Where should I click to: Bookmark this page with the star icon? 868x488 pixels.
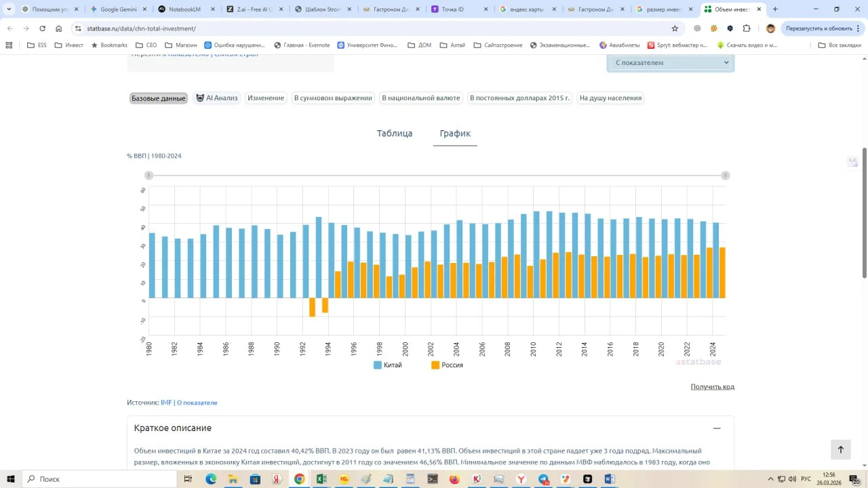click(x=675, y=28)
